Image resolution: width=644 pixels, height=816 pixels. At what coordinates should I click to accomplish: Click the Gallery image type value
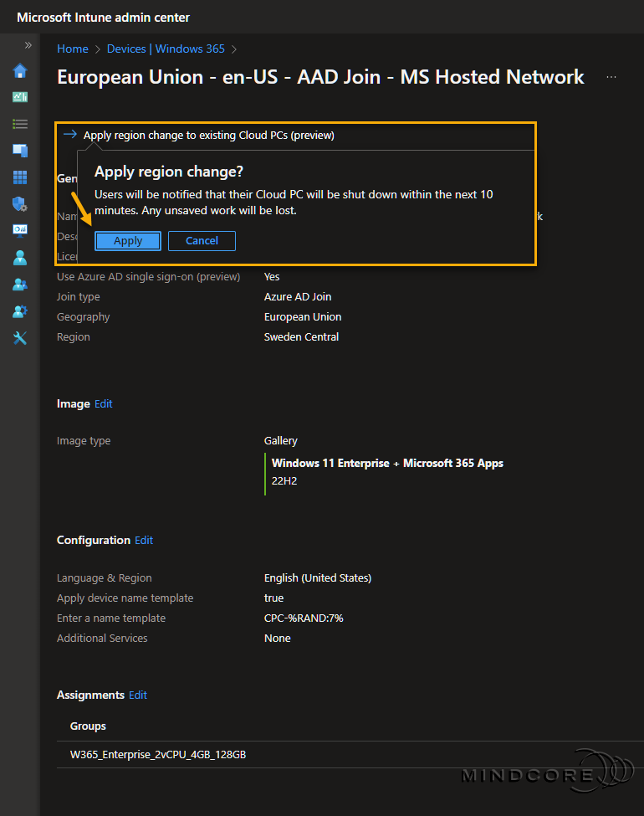tap(281, 441)
